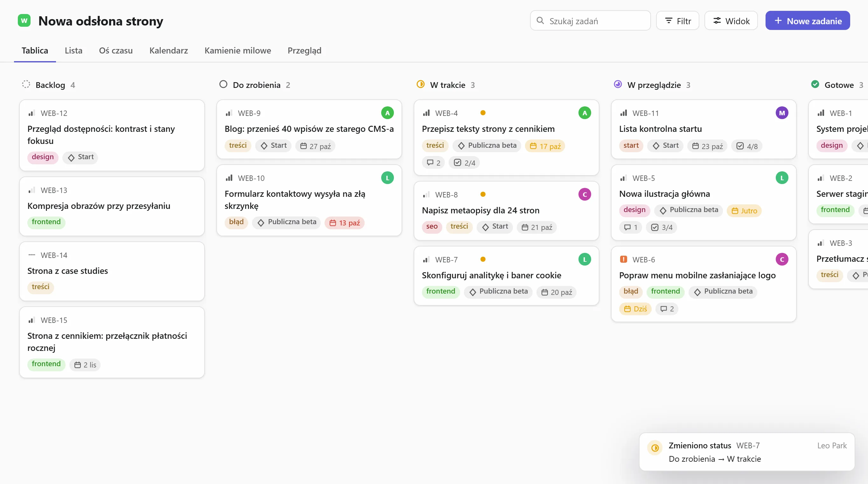
Task: Click assignee avatar C on WEB-8
Action: (x=584, y=194)
